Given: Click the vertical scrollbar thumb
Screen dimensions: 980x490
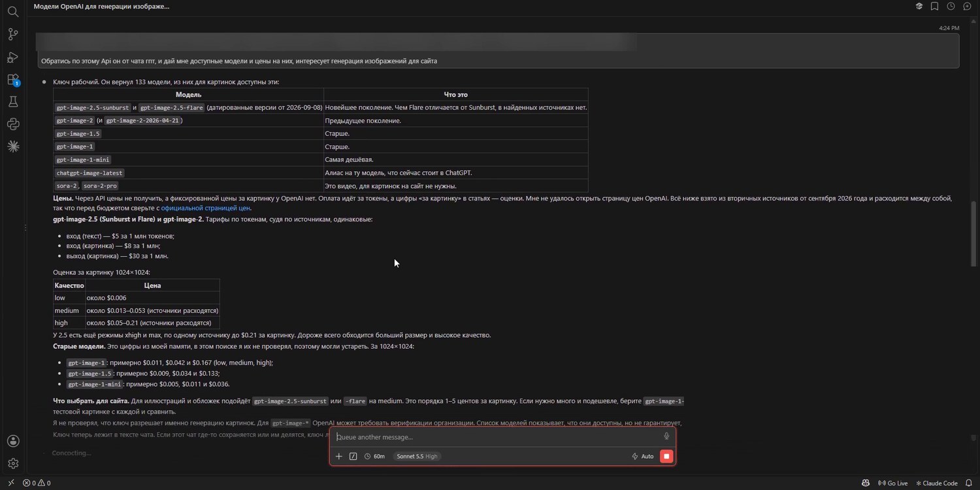Looking at the screenshot, I should [x=973, y=234].
